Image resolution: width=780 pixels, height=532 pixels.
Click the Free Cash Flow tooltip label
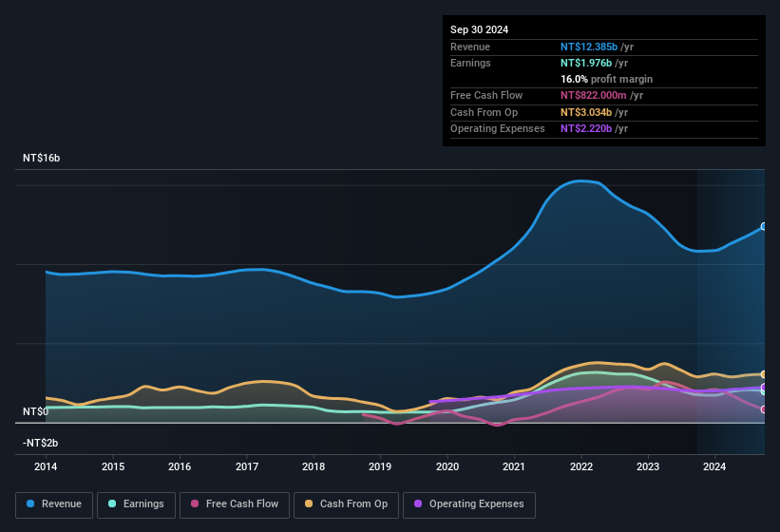(486, 95)
